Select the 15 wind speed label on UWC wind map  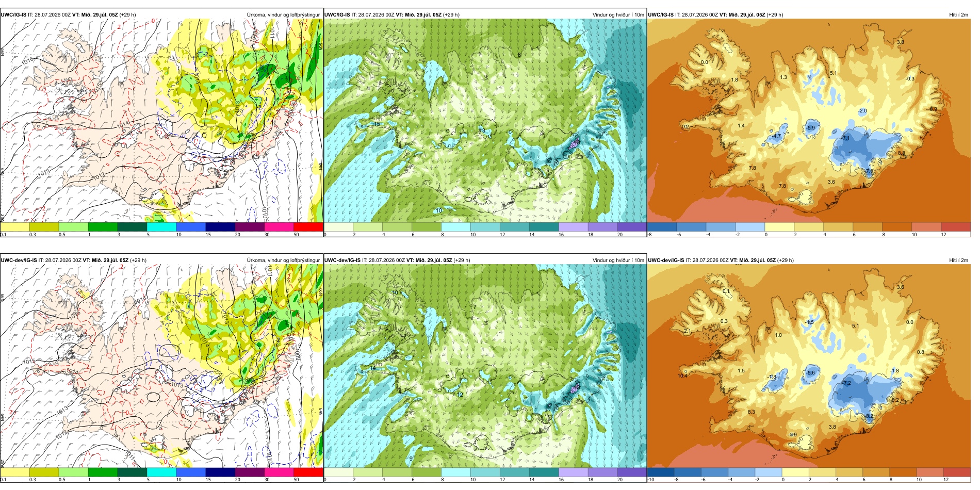(x=377, y=124)
